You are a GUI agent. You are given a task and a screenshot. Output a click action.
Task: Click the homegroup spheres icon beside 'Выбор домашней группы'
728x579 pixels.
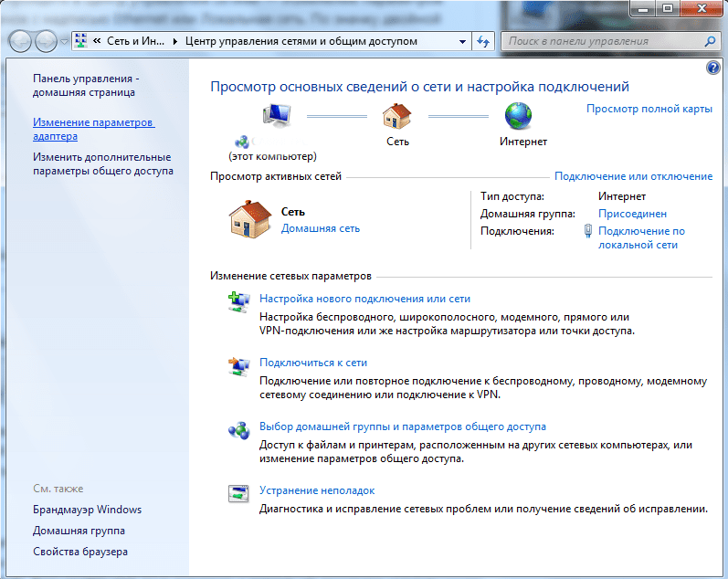click(238, 430)
